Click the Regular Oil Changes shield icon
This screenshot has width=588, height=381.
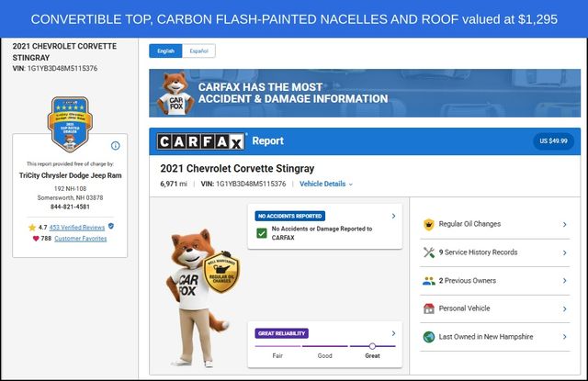[429, 224]
